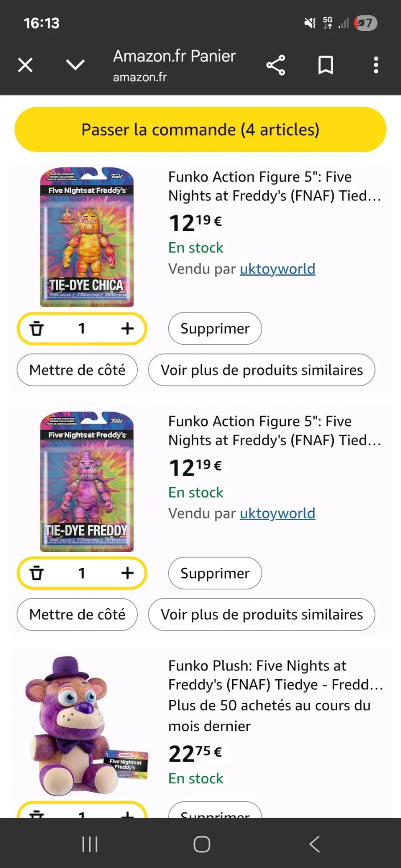Close the browser tab with X icon
Viewport: 401px width, 868px height.
point(25,65)
